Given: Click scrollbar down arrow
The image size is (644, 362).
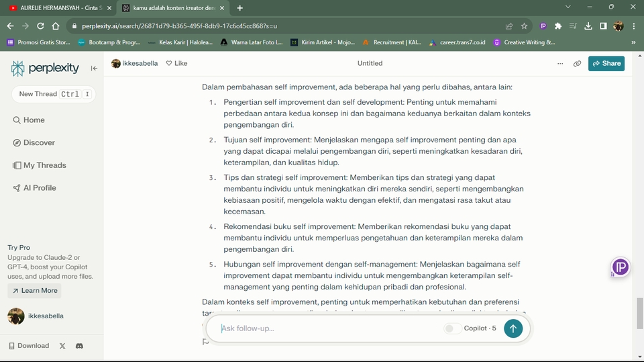Looking at the screenshot, I should [640, 357].
